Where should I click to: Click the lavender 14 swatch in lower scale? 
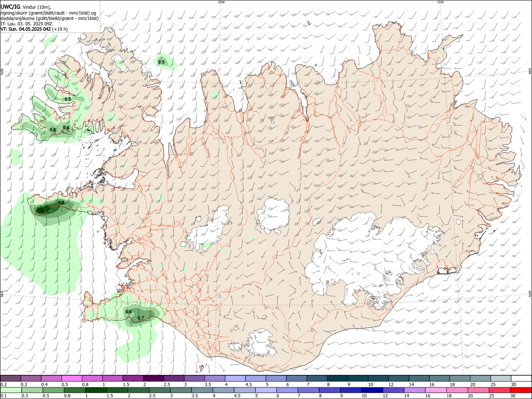coord(414,390)
